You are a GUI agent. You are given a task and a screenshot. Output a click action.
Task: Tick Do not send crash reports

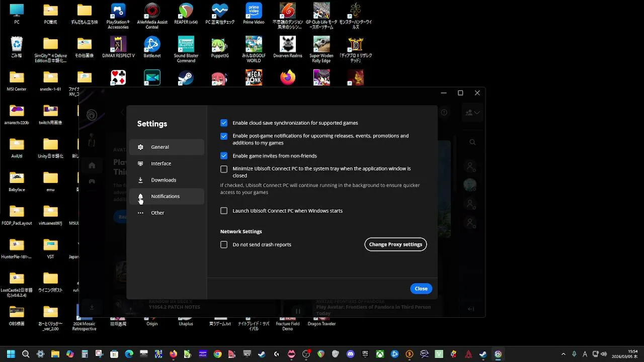224,244
